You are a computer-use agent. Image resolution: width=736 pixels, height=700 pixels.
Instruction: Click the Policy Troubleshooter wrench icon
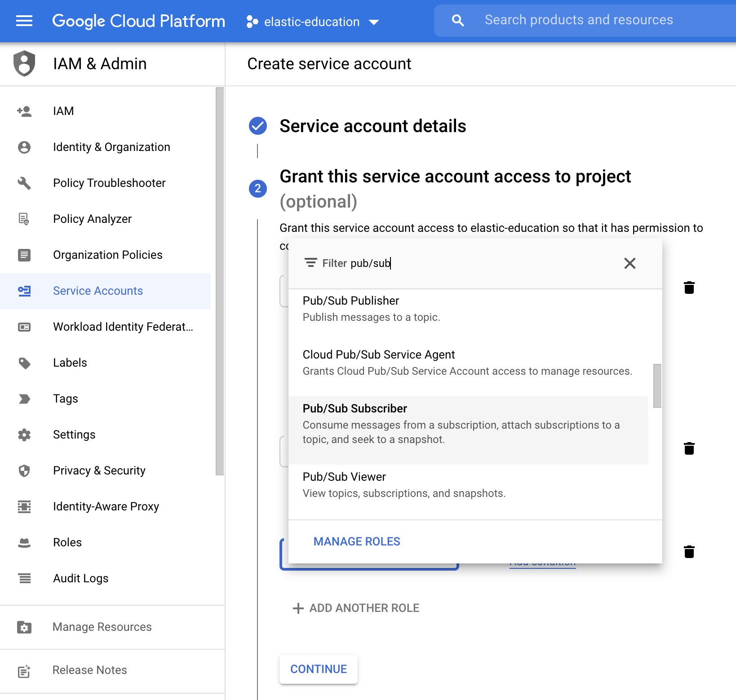(x=24, y=183)
